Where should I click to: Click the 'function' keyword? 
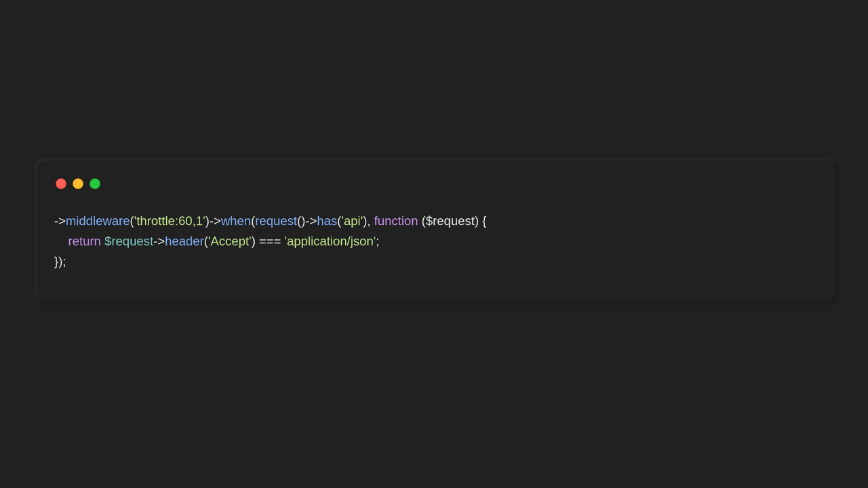(x=396, y=221)
